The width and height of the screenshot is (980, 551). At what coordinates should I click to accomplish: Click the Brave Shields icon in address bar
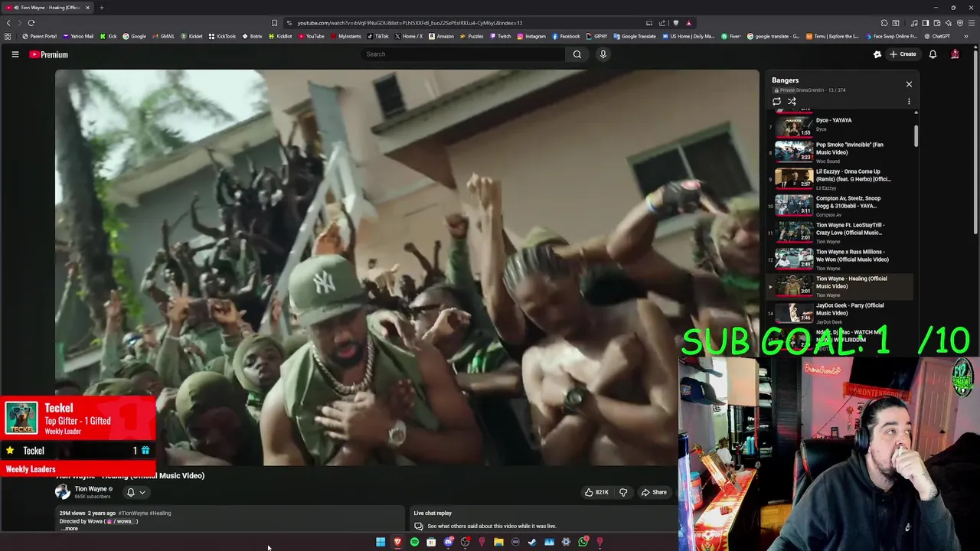pyautogui.click(x=676, y=23)
